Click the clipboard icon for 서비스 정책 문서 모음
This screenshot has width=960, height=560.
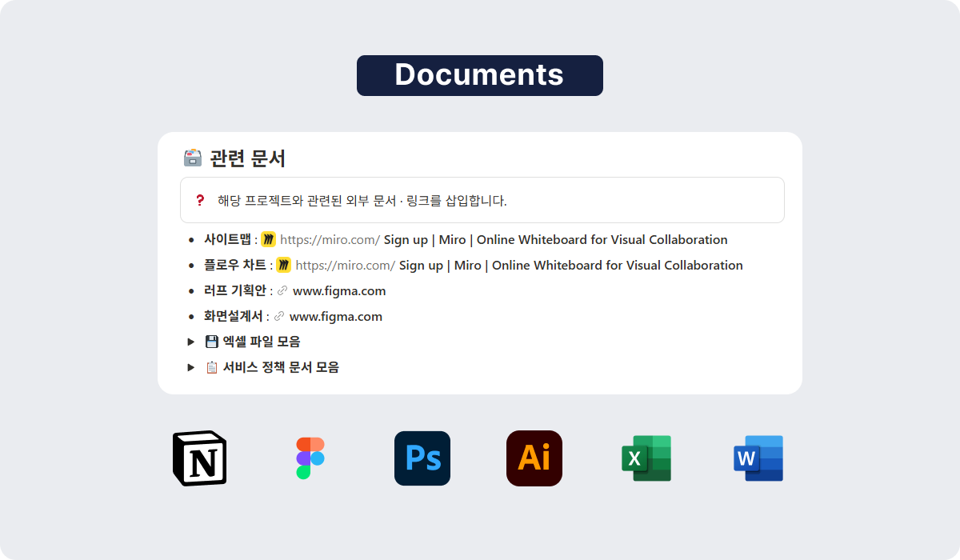pos(212,367)
